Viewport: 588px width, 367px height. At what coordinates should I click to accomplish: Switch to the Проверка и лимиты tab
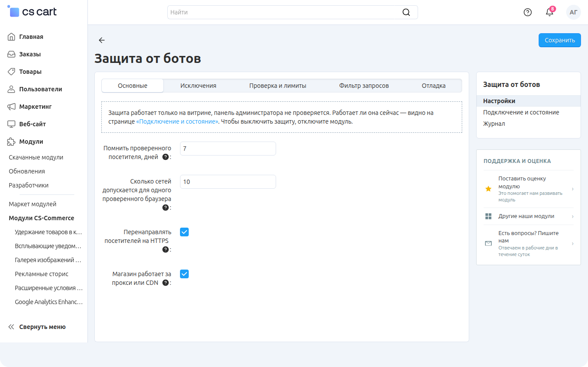(x=278, y=86)
